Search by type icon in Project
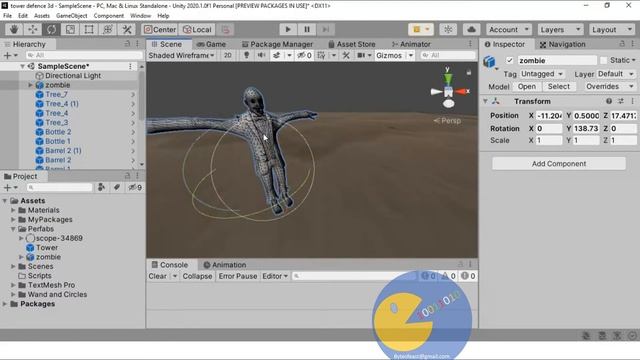This screenshot has height=360, width=640. coord(101,187)
